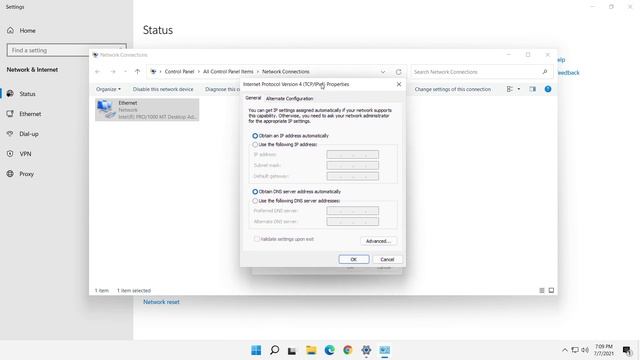Go forward in Network Connections window
640x360 pixels.
(113, 72)
